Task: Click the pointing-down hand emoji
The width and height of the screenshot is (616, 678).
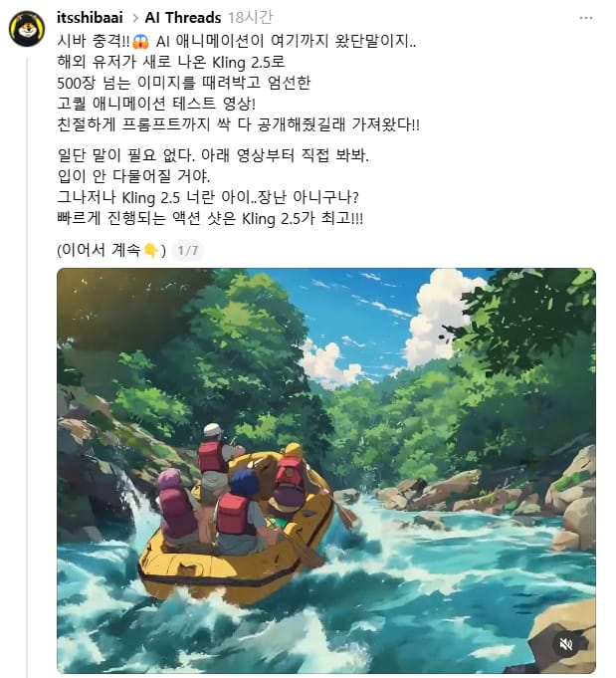Action: 150,250
